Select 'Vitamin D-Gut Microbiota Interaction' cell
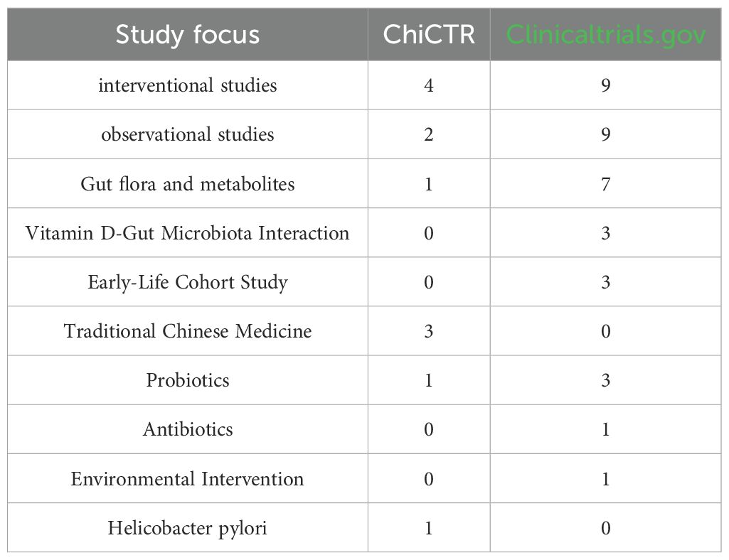Screen dimensions: 729x560 (x=188, y=233)
